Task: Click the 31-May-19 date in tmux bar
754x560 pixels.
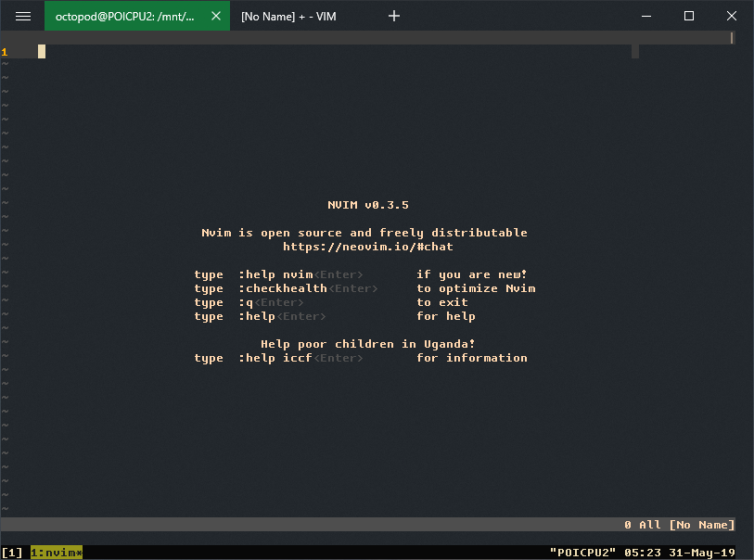Action: coord(701,553)
